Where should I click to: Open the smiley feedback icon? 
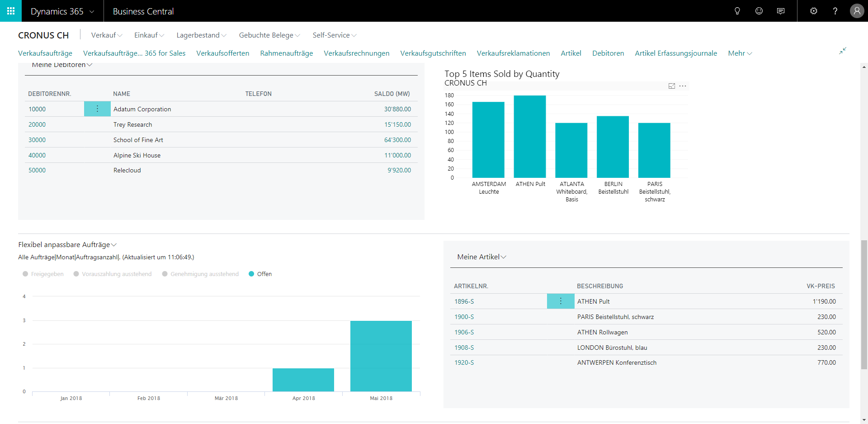coord(759,11)
